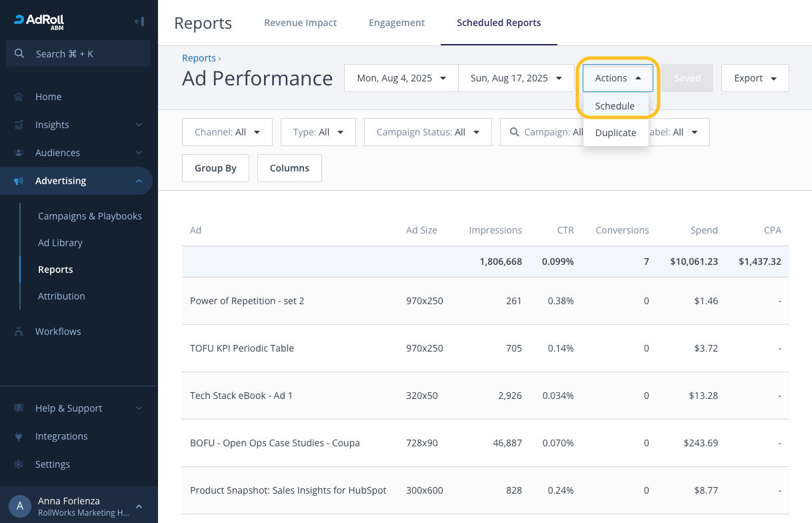Viewport: 812px width, 523px height.
Task: Open the Export dropdown menu
Action: click(x=755, y=78)
